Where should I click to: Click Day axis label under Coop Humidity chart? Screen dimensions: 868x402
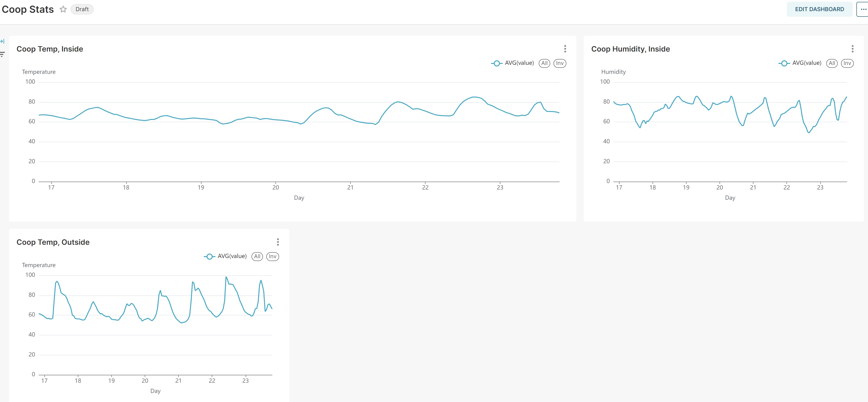click(730, 198)
